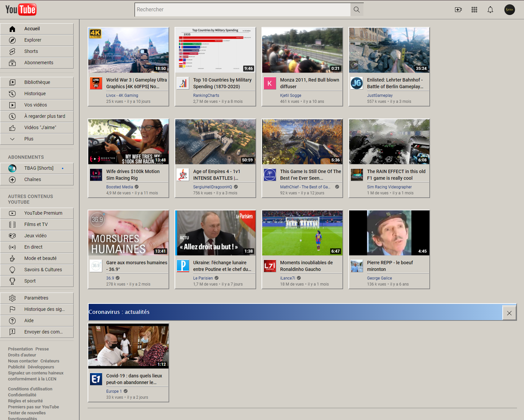Viewport: 524px width, 420px height.
Task: Click the Abonnements icon in sidebar
Action: click(12, 63)
